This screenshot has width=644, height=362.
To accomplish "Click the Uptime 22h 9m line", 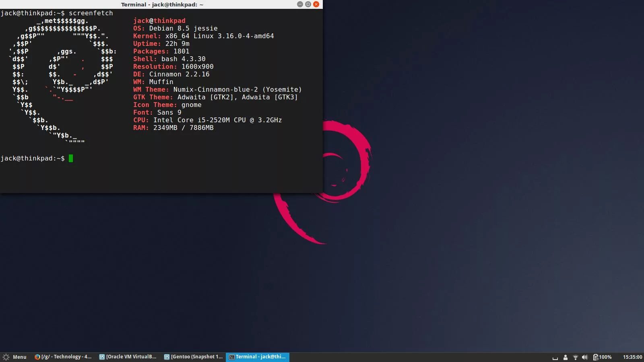I will tap(161, 43).
